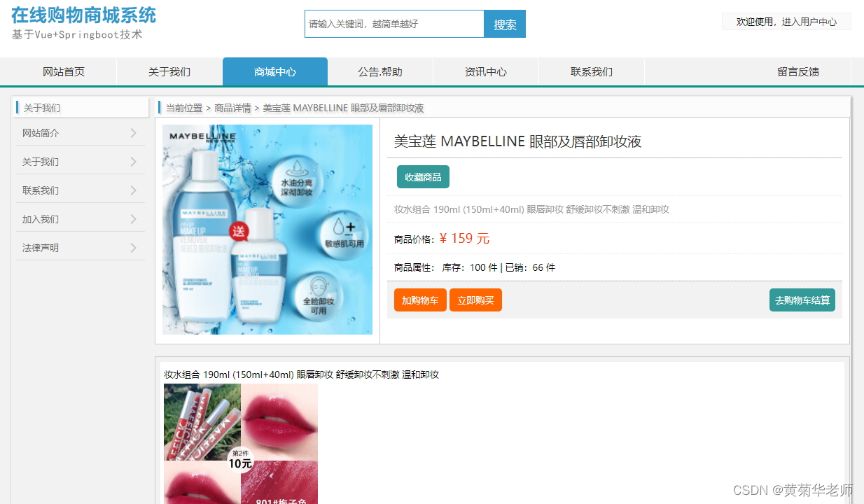The width and height of the screenshot is (864, 504).
Task: Click the search keyword input field
Action: pyautogui.click(x=394, y=24)
